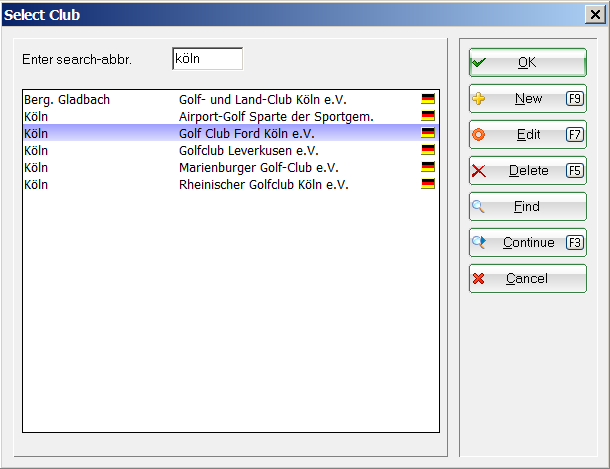
Task: Click the red cross icon on Cancel
Action: (x=479, y=278)
